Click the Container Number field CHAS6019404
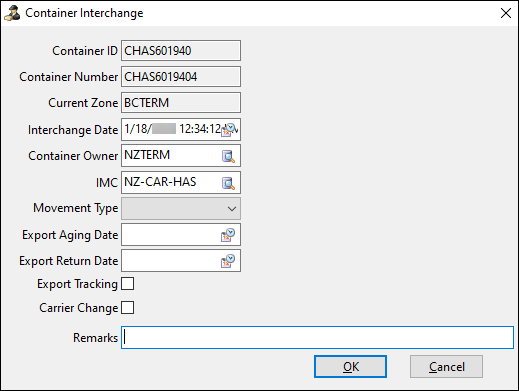The height and width of the screenshot is (391, 519). point(181,77)
